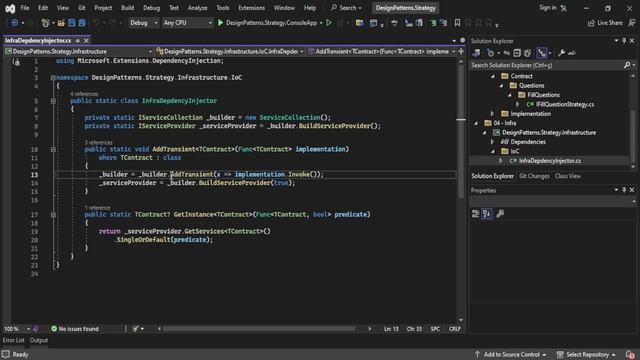Expand the Dependencies node

493,142
